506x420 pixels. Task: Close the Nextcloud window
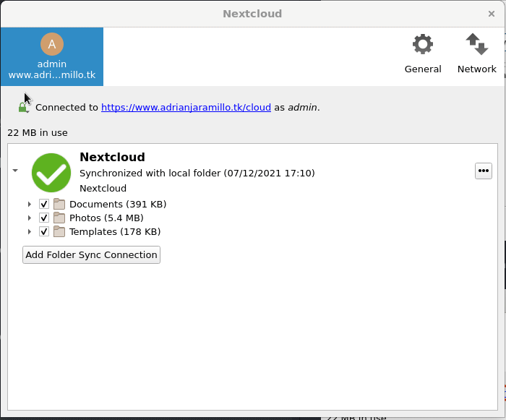pyautogui.click(x=492, y=14)
